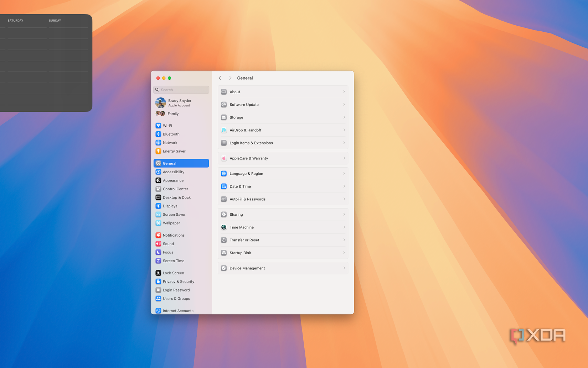Open Language & Region settings
Screen dimensions: 588x368
pyautogui.click(x=283, y=174)
